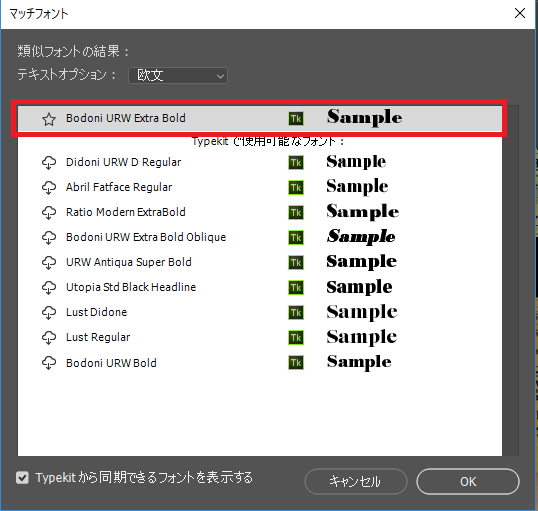The height and width of the screenshot is (511, 538).
Task: Select the Bodoni URW Extra Bold Oblique entry
Action: pyautogui.click(x=260, y=237)
